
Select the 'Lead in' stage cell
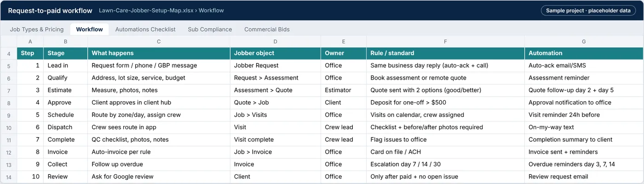click(66, 66)
